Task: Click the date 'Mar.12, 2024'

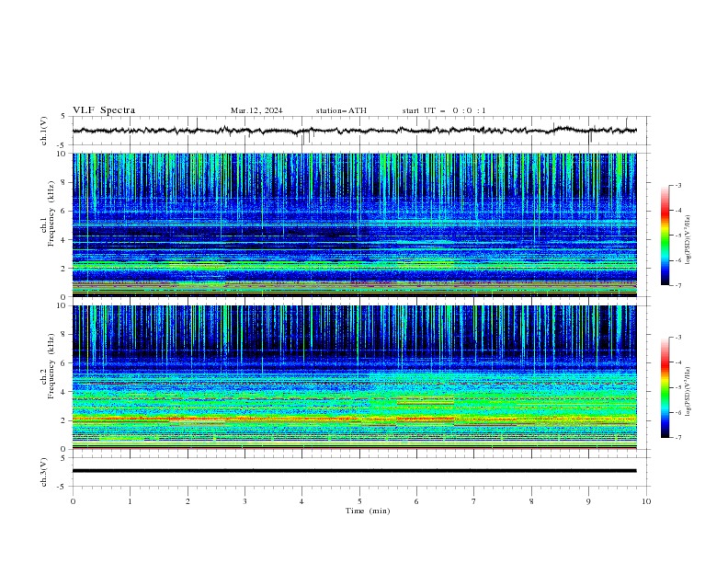Action: click(256, 110)
